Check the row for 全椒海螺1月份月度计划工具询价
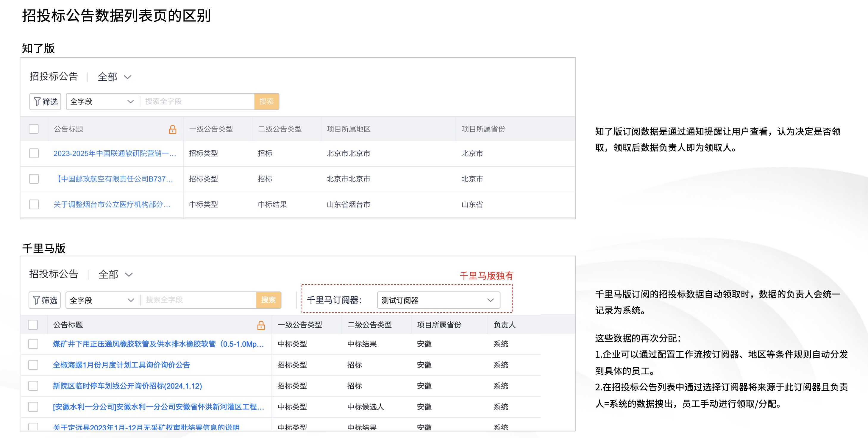This screenshot has width=868, height=438. coord(33,365)
